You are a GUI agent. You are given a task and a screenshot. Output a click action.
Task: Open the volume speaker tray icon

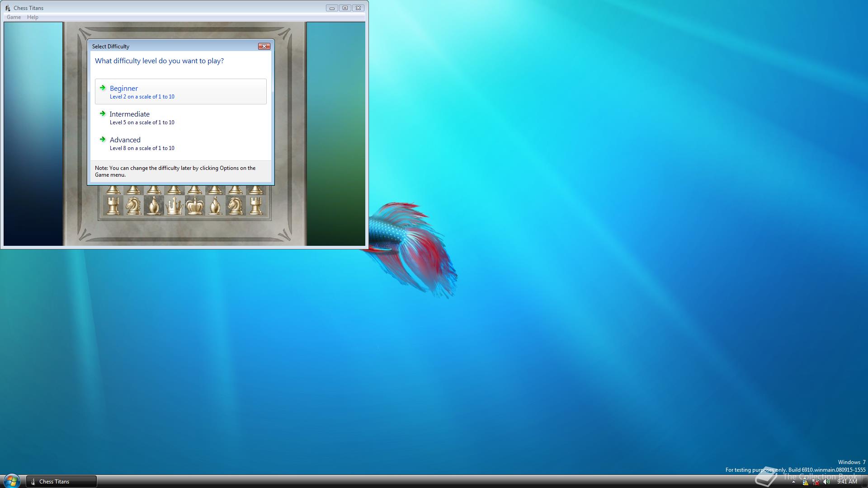click(x=827, y=482)
